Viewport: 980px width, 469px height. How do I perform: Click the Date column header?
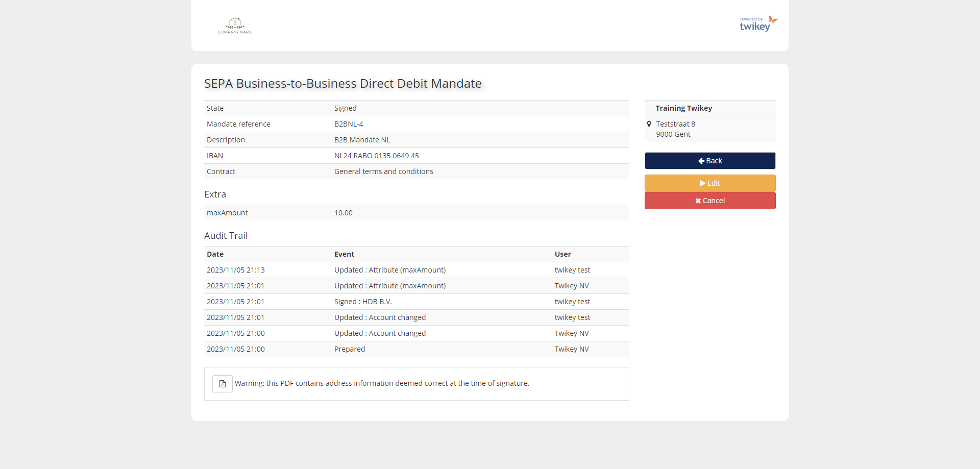[x=215, y=254]
